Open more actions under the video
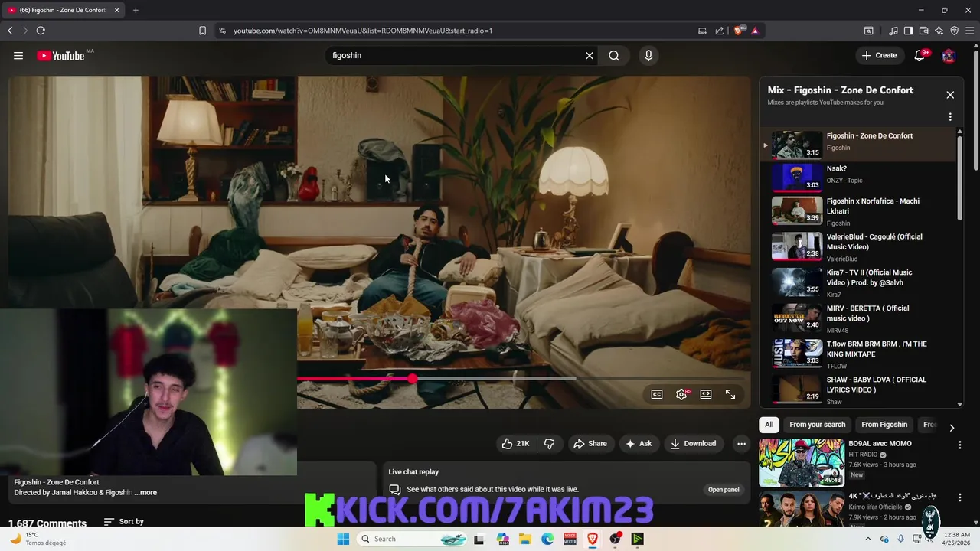The width and height of the screenshot is (980, 551). pyautogui.click(x=741, y=443)
